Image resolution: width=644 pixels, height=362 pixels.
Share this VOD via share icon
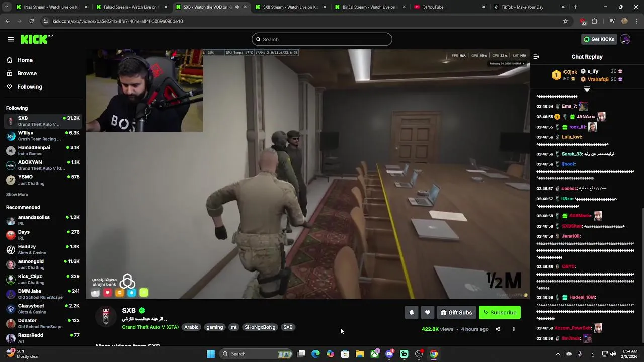tap(498, 329)
